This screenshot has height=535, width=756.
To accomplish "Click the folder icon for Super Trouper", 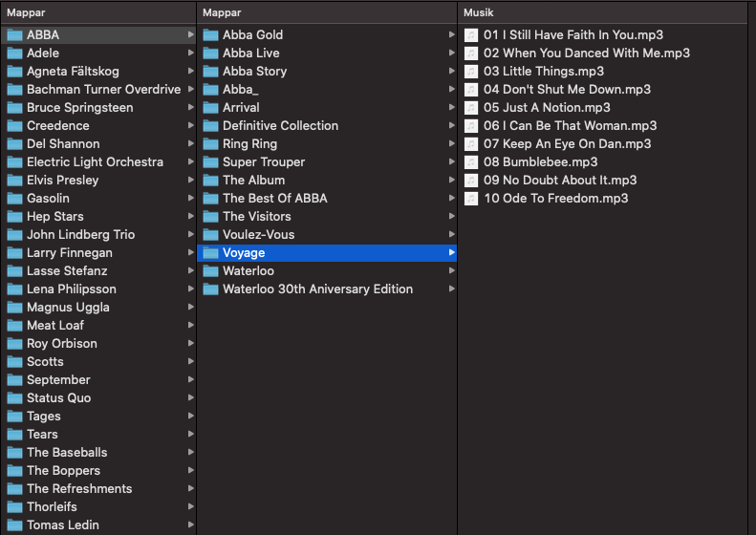I will (x=210, y=162).
